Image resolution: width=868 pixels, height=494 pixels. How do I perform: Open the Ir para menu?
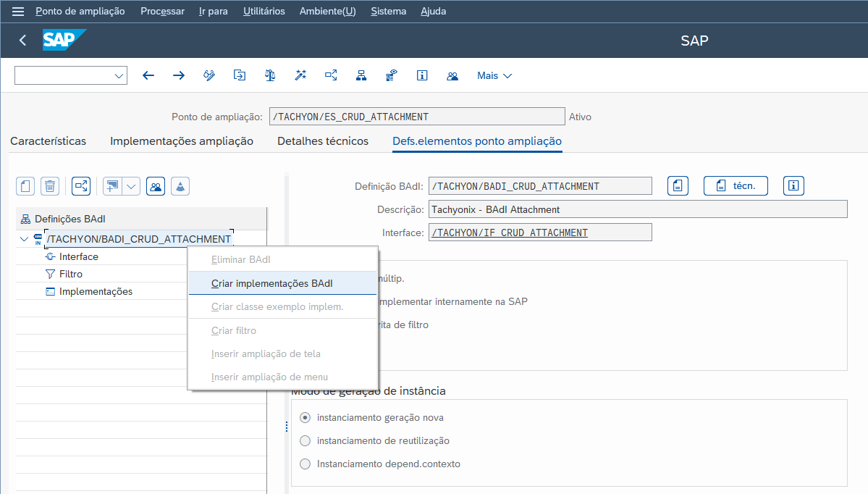213,11
